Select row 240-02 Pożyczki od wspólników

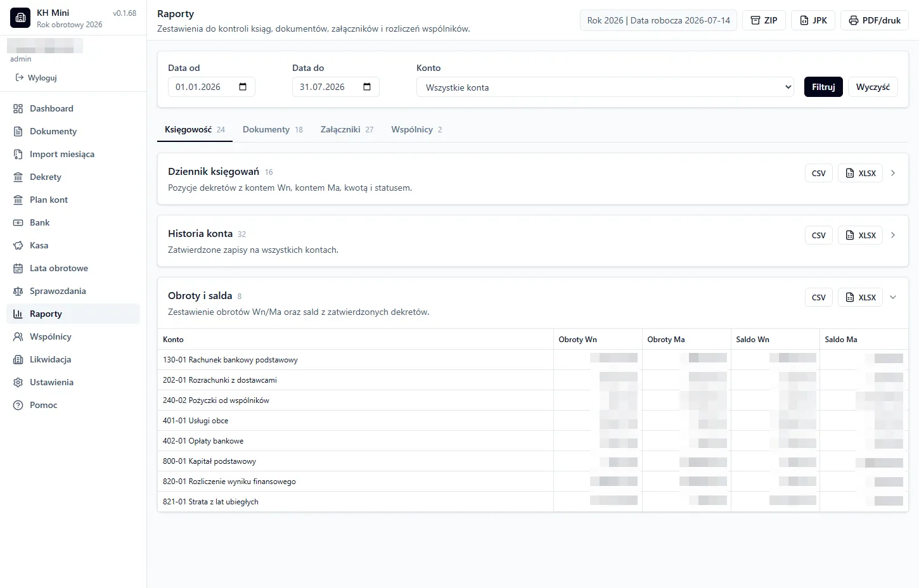533,400
